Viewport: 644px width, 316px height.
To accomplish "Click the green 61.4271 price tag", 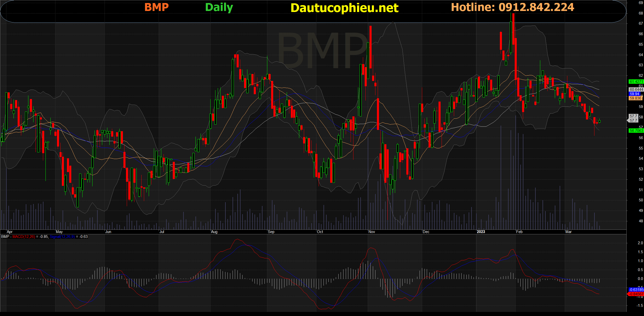I will tap(636, 82).
